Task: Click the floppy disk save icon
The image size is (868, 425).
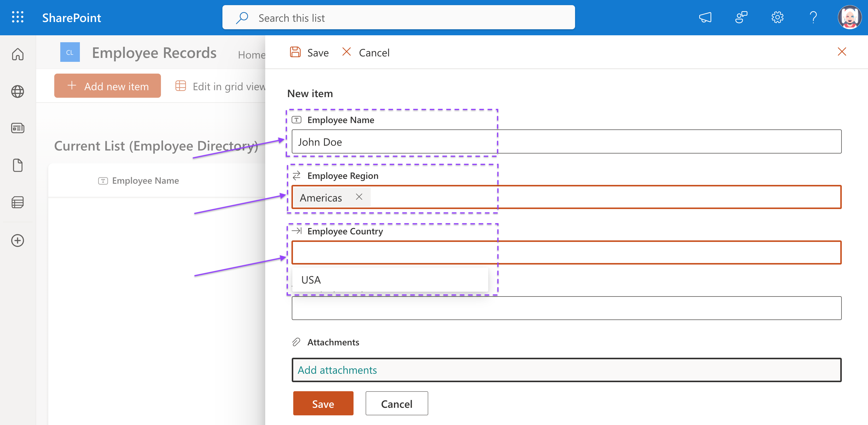Action: point(295,52)
